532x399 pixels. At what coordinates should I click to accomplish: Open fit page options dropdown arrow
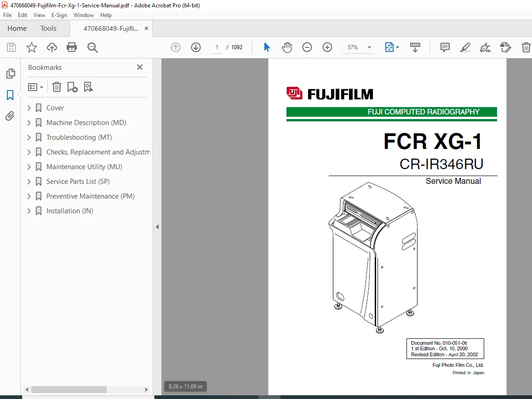click(398, 47)
